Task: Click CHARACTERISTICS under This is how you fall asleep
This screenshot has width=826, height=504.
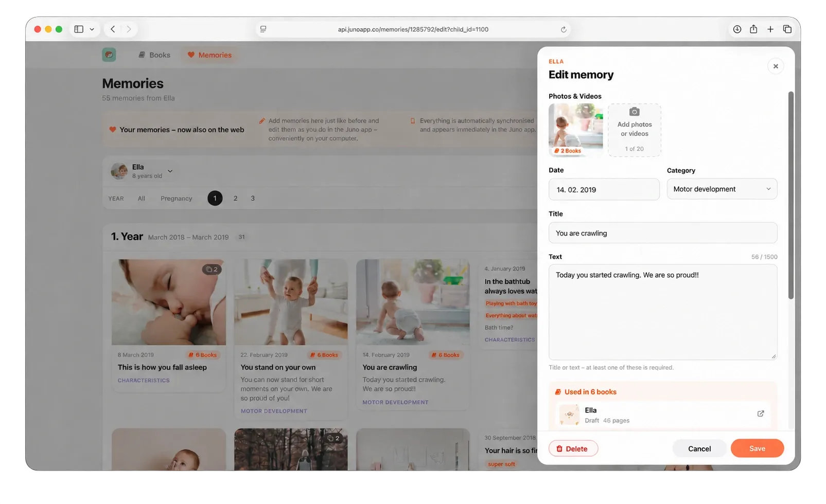Action: (144, 381)
